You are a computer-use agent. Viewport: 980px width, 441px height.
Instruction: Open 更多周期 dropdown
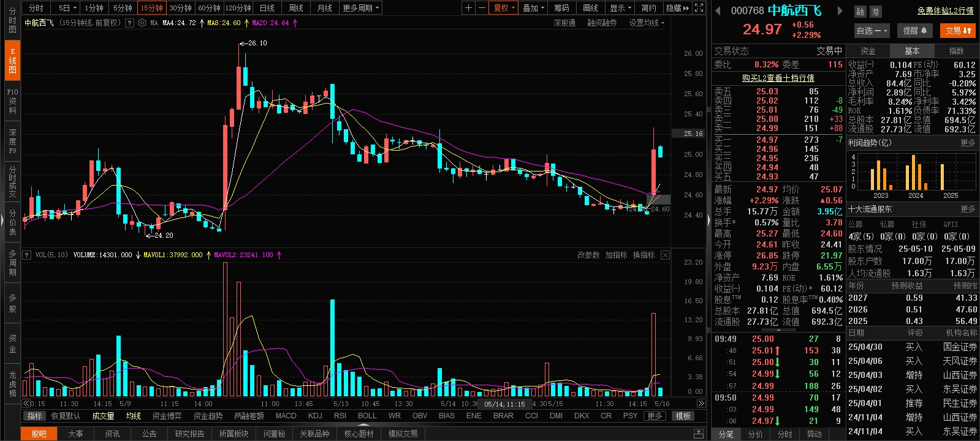[361, 8]
